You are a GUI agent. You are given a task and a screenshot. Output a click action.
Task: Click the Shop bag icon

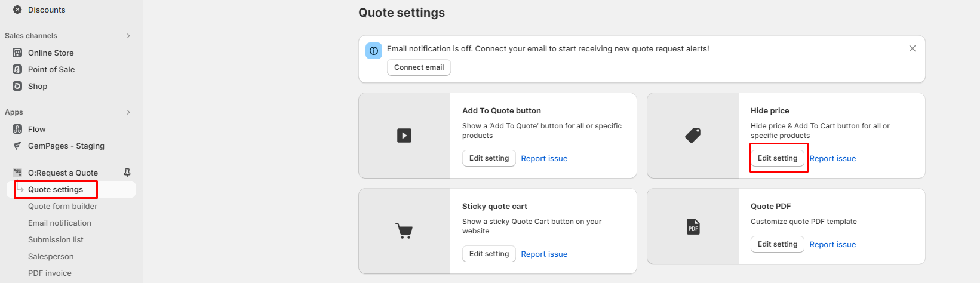coord(17,86)
